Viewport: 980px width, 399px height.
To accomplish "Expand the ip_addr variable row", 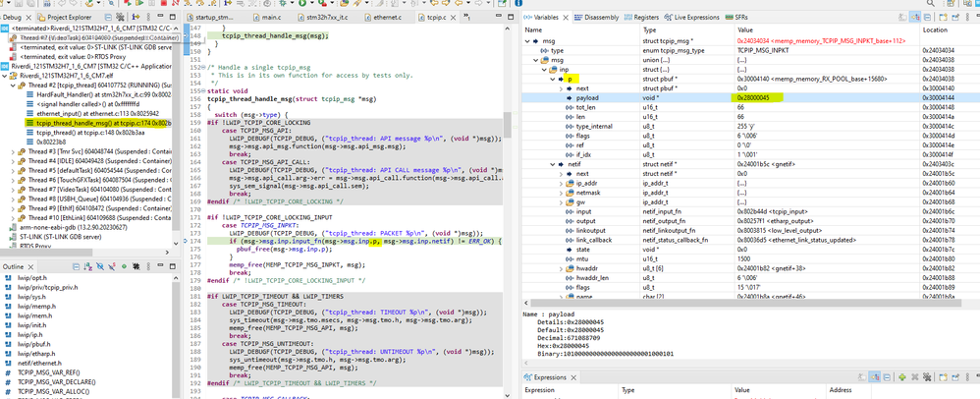I will 561,183.
